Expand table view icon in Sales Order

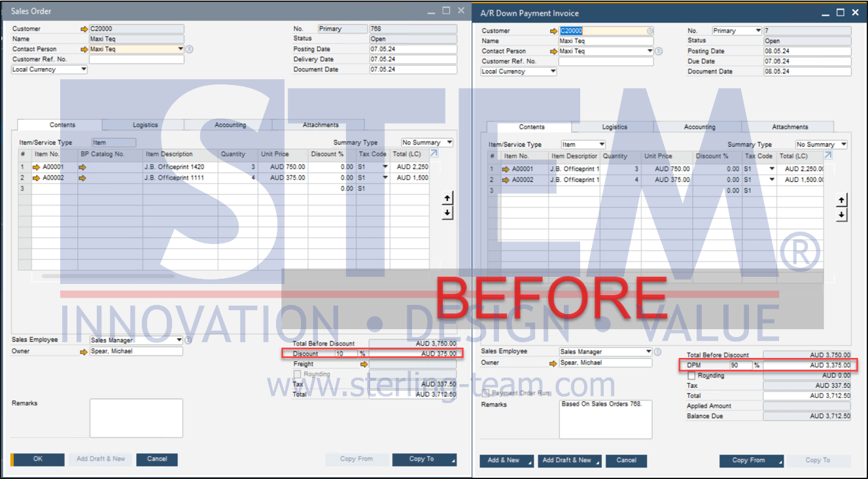pyautogui.click(x=434, y=154)
